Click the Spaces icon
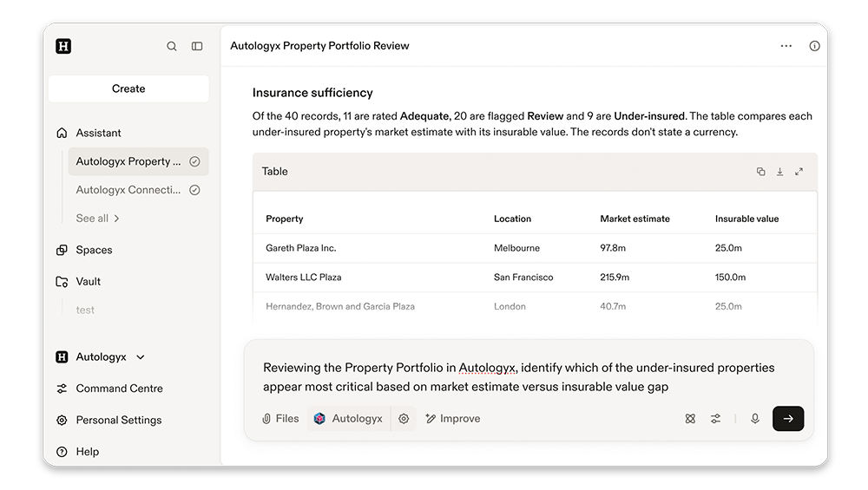868x490 pixels. click(62, 250)
